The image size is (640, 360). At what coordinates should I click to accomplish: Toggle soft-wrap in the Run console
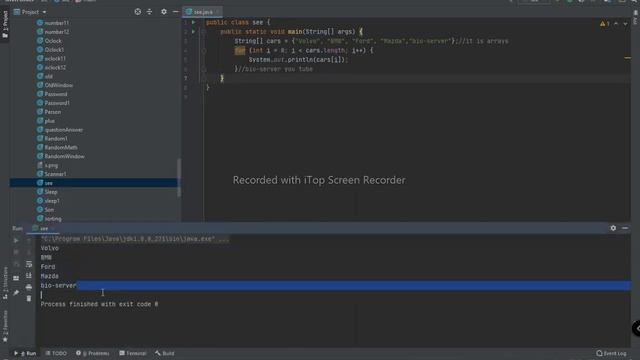29,264
